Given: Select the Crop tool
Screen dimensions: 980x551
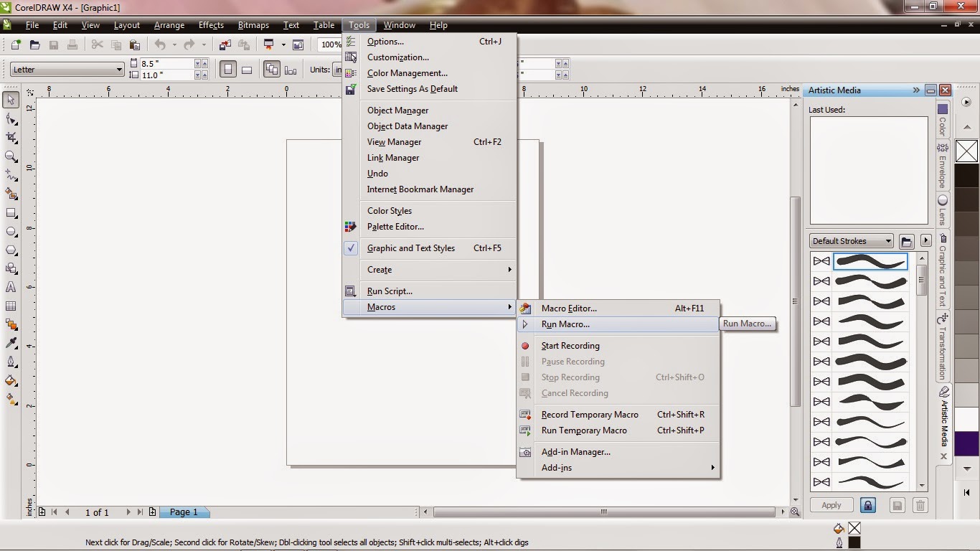Looking at the screenshot, I should point(11,137).
